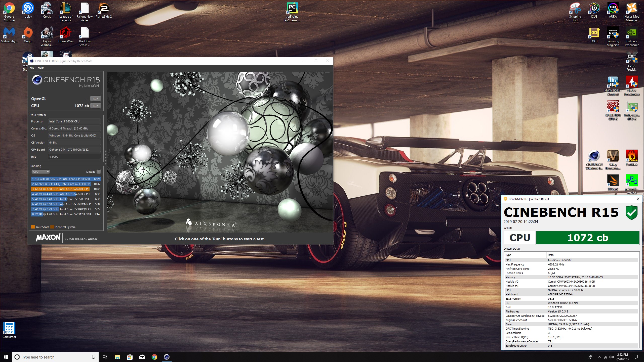Open JetBrains PyCharm desktop icon
The width and height of the screenshot is (644, 362).
pos(292,12)
